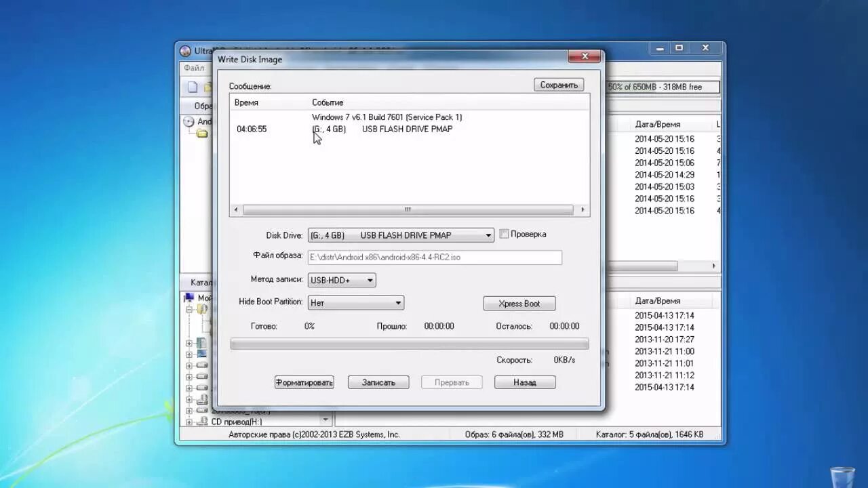Select the 04:06:55 log time entry
The image size is (868, 488).
(x=252, y=129)
